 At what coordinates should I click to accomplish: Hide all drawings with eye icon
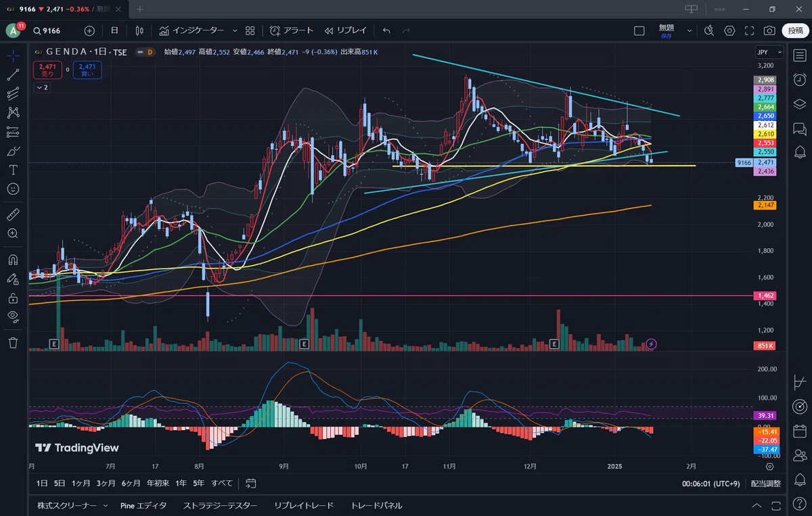13,316
